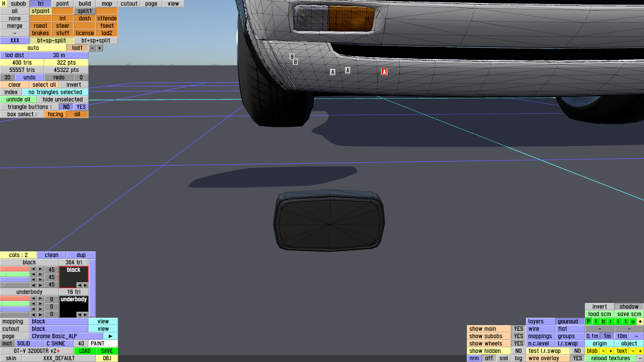Toggle wire overlay YES button
644x362 pixels.
tap(577, 358)
